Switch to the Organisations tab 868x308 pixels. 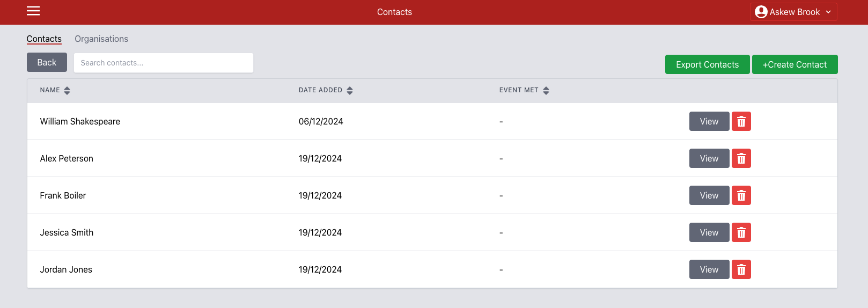[x=101, y=39]
